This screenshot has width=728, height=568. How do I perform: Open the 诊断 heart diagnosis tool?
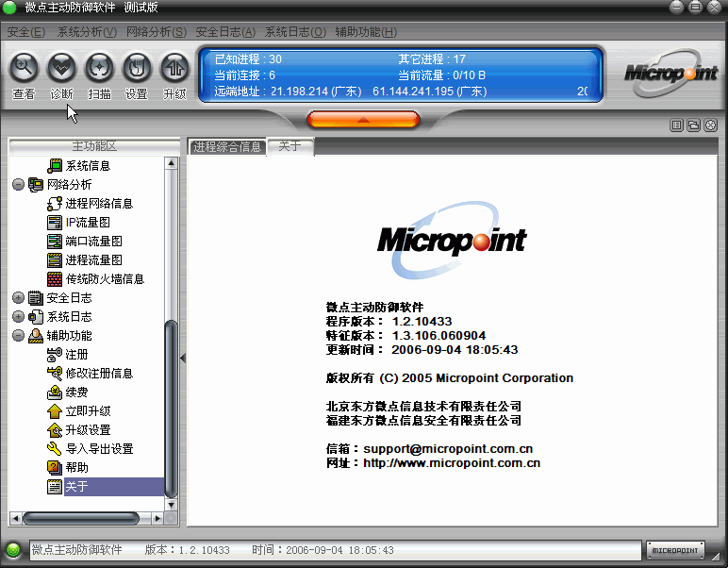click(x=61, y=68)
